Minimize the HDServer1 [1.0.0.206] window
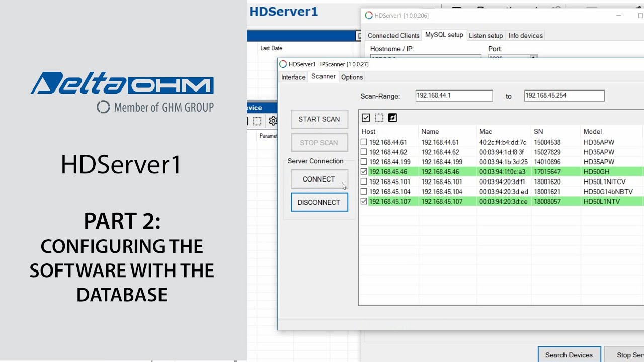The width and height of the screenshot is (644, 362). 618,16
